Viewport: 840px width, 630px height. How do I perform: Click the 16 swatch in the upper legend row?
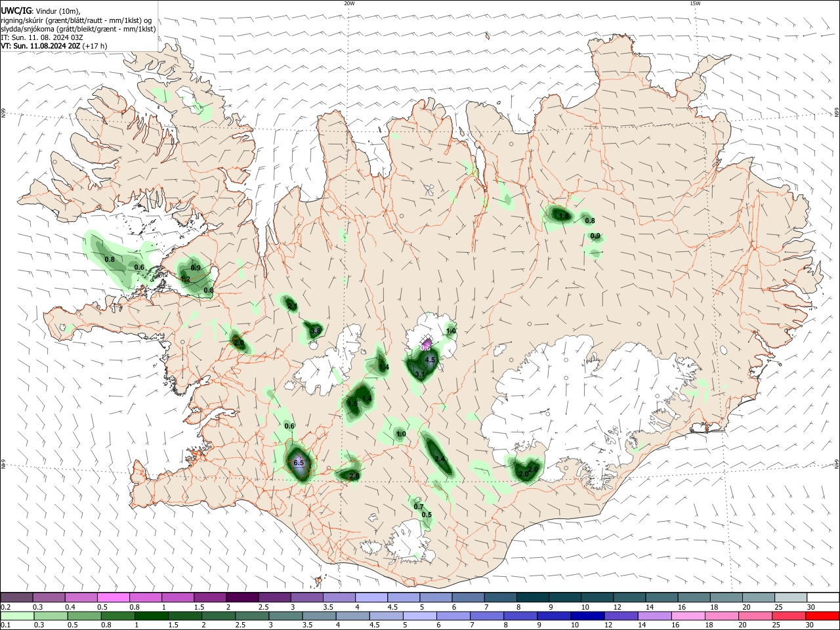click(693, 597)
